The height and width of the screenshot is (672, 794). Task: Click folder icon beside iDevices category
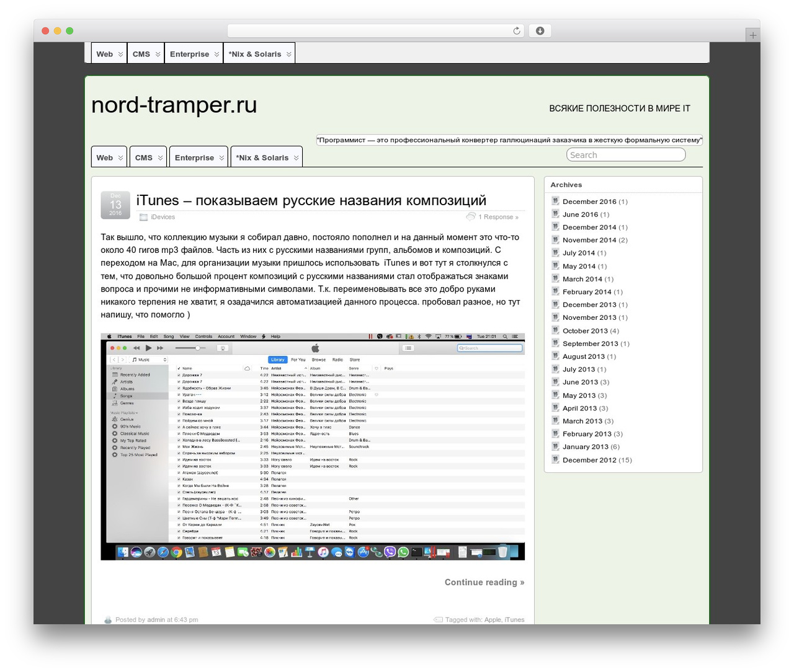[x=143, y=217]
